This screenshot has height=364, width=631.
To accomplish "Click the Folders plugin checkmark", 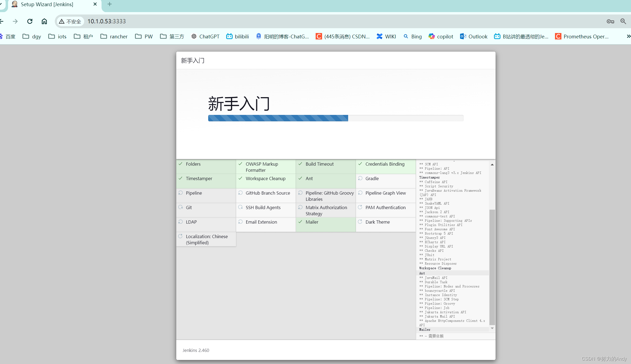I will pyautogui.click(x=181, y=164).
